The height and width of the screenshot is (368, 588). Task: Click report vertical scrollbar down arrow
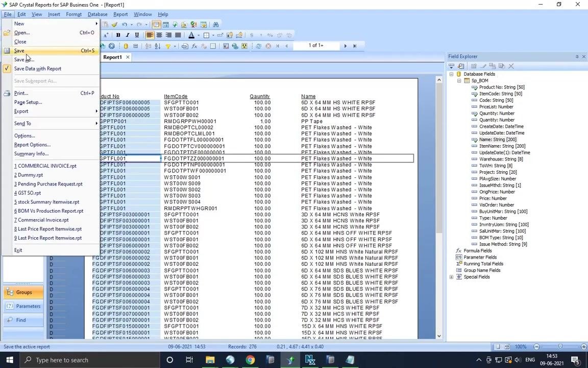pos(439,336)
